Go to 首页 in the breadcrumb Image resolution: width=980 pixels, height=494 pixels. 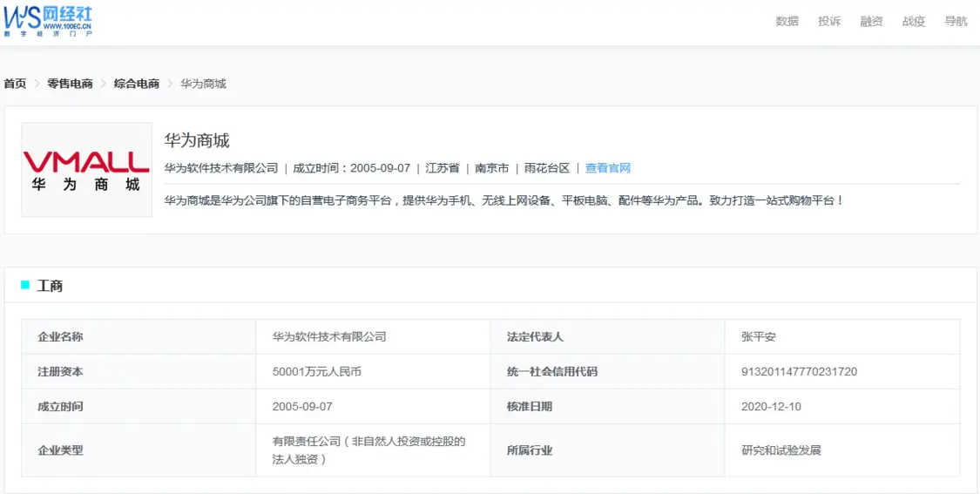[15, 84]
